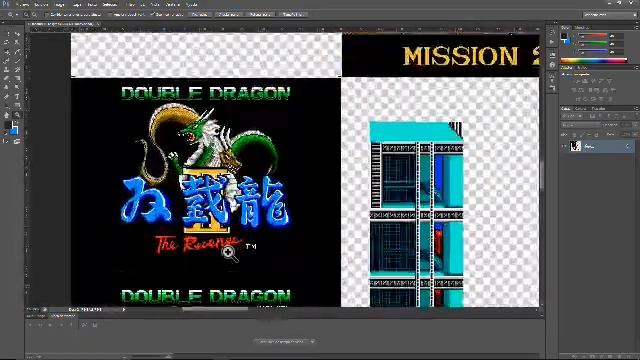Screen dimensions: 640x360
Task: Open the Filter menu
Action: [131, 4]
